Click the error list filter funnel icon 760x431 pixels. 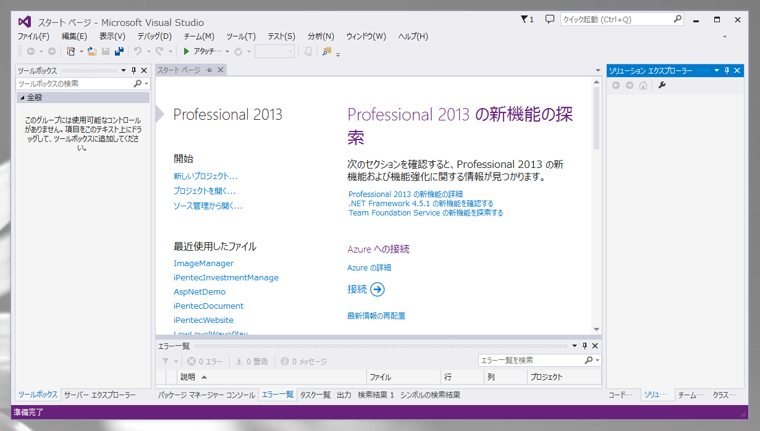[166, 361]
